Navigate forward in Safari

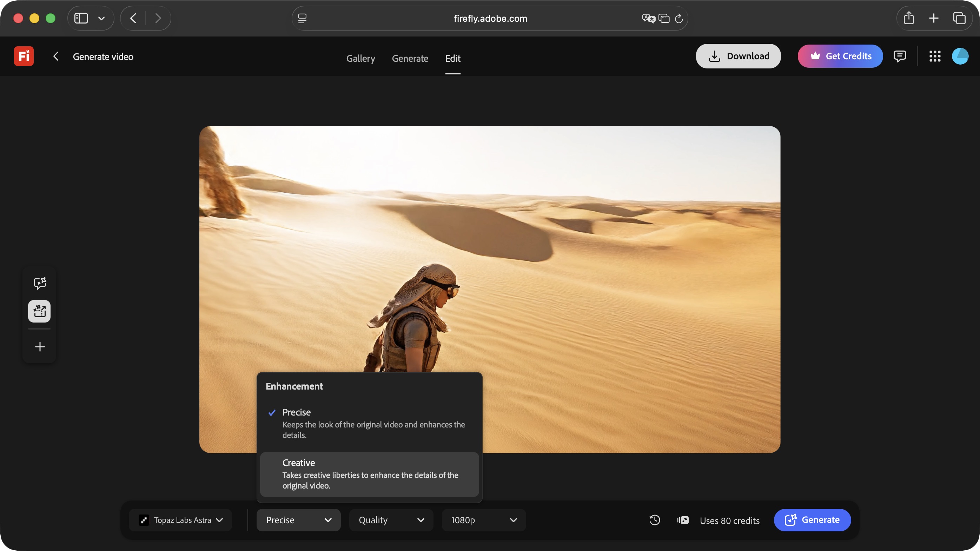click(x=158, y=18)
